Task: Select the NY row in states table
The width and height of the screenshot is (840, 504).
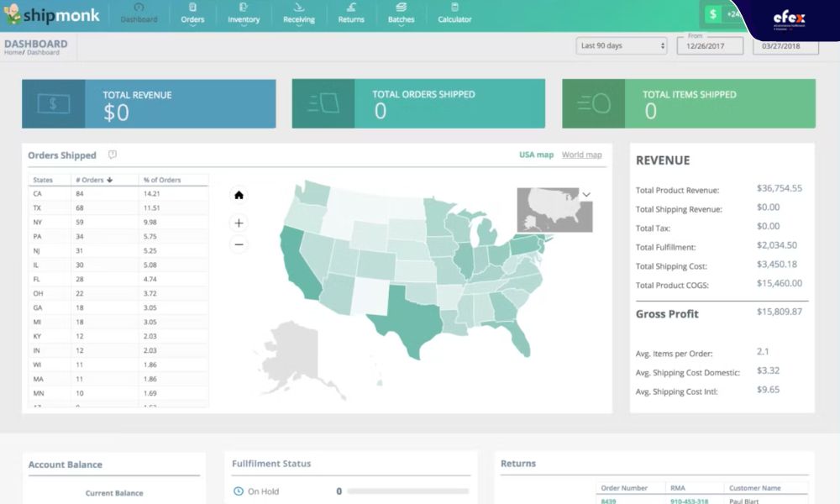Action: pos(118,223)
